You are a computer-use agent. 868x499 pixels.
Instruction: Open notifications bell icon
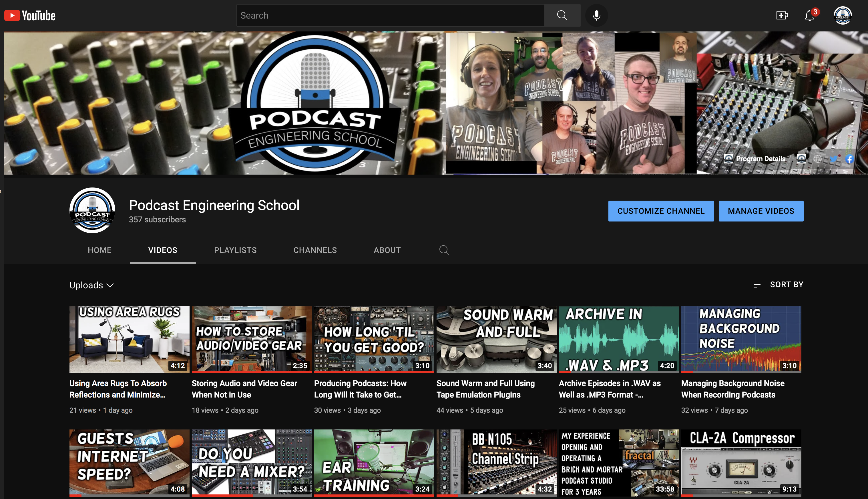click(x=810, y=15)
